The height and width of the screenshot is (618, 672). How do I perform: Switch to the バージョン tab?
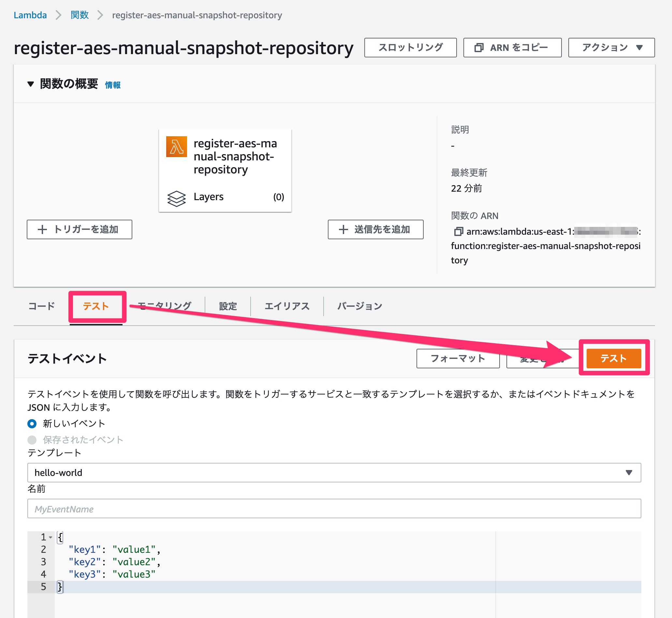click(359, 306)
